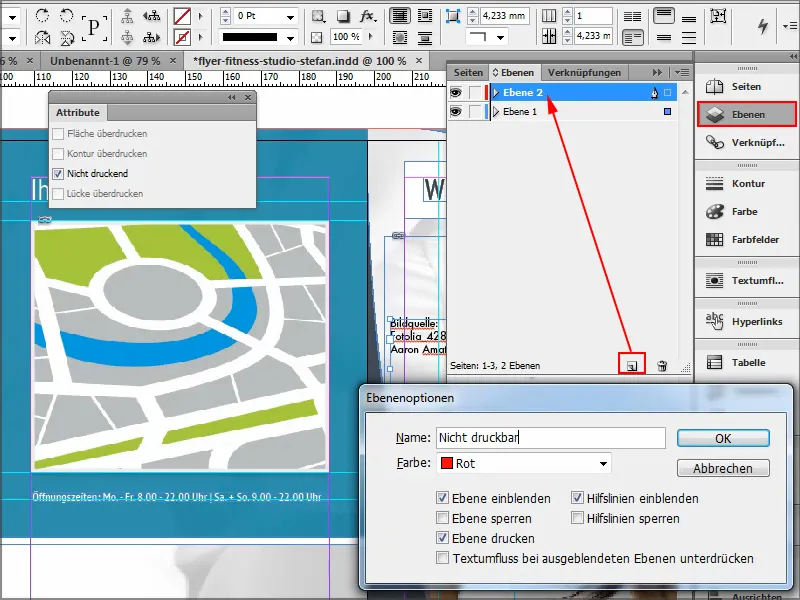Image resolution: width=800 pixels, height=600 pixels.
Task: Uncheck Nicht druckend in Attribute panel
Action: click(x=58, y=173)
